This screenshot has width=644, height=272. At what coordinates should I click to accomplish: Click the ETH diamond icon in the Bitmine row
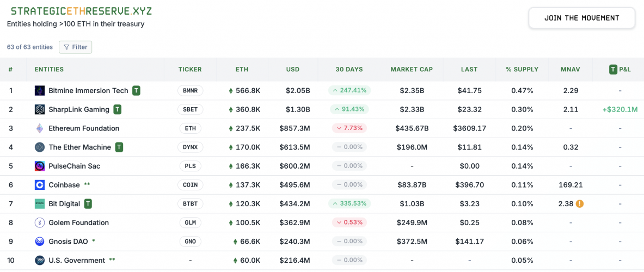231,91
